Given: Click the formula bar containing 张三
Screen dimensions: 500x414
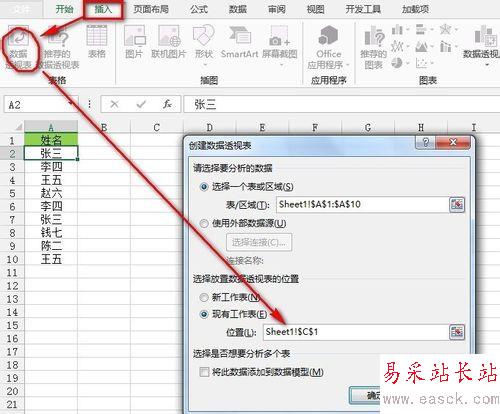Looking at the screenshot, I should (x=342, y=104).
